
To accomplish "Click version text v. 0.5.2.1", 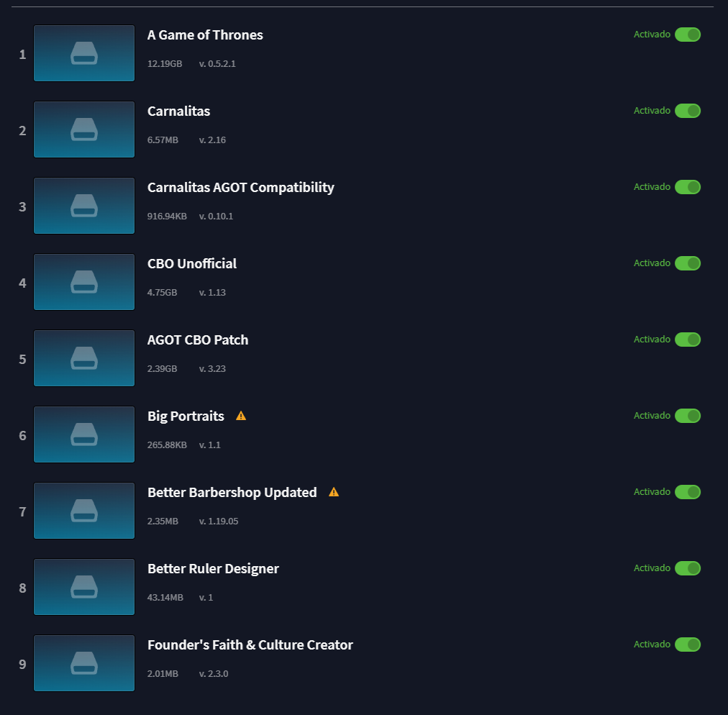I will [x=217, y=63].
